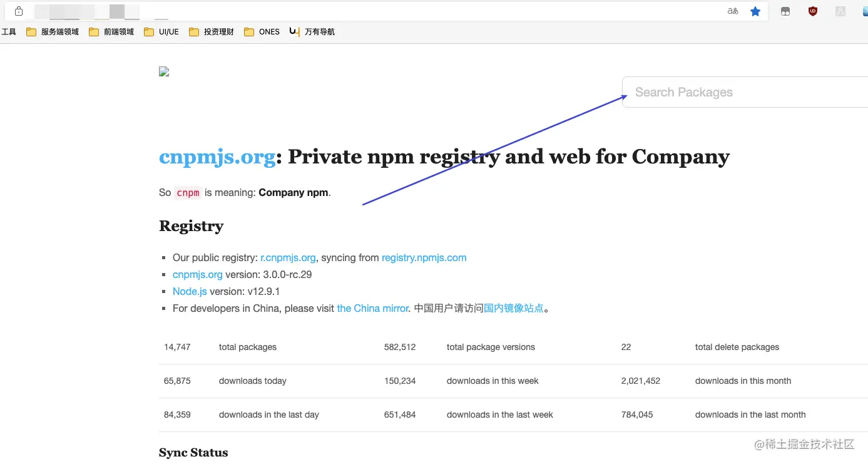Visit the registry.npmjs.com link
Screen dimensions: 868x464
pos(424,257)
